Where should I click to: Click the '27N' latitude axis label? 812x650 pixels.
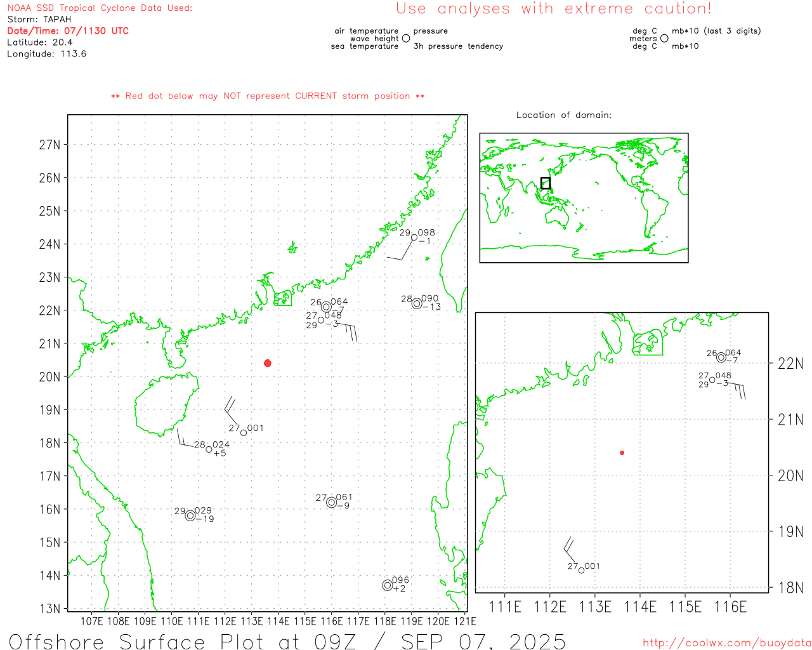tap(49, 145)
